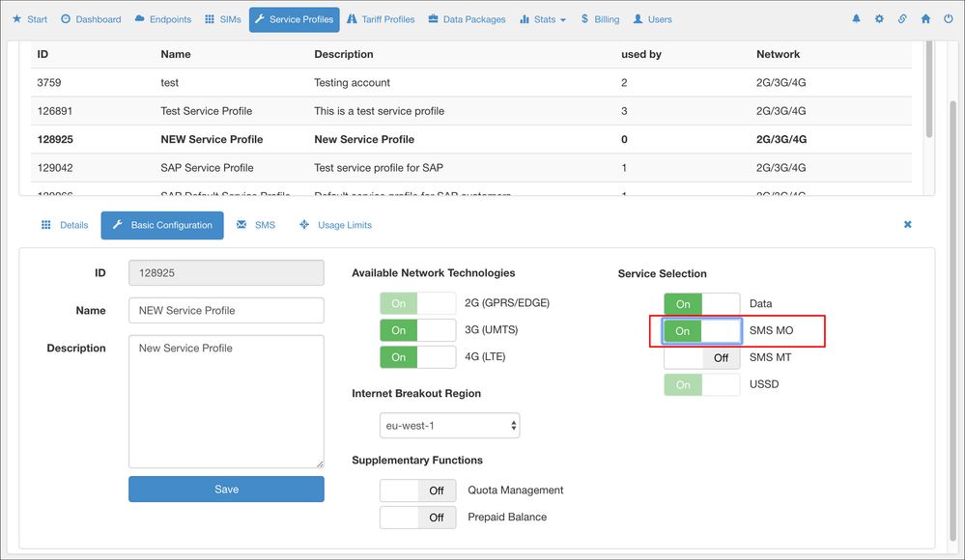Toggle the USSD service switch
965x560 pixels.
pyautogui.click(x=701, y=384)
